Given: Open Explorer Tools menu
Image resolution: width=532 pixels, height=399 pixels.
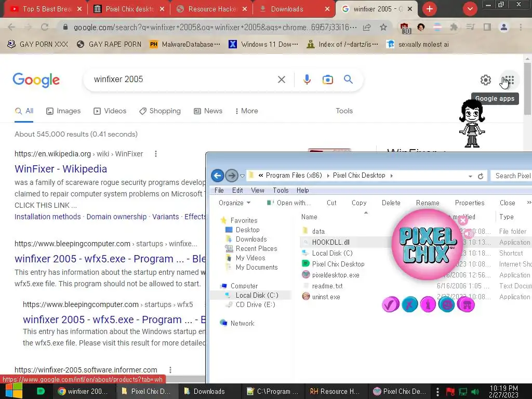Looking at the screenshot, I should 281,190.
